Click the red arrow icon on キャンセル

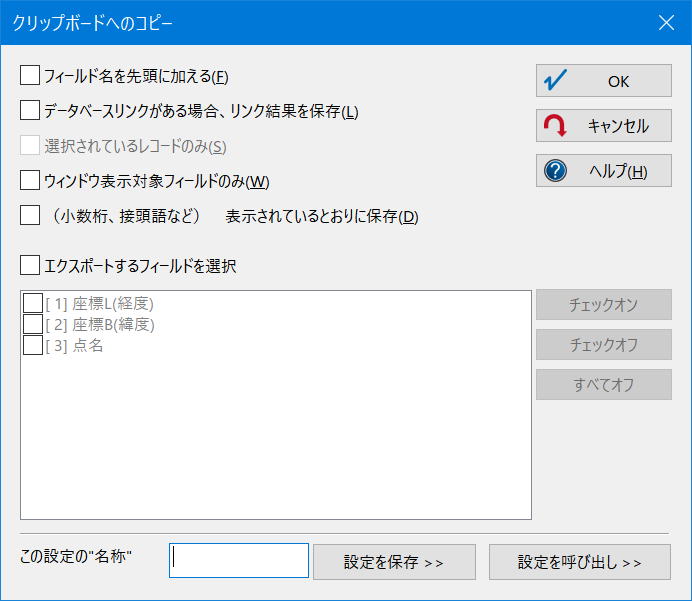tap(555, 126)
